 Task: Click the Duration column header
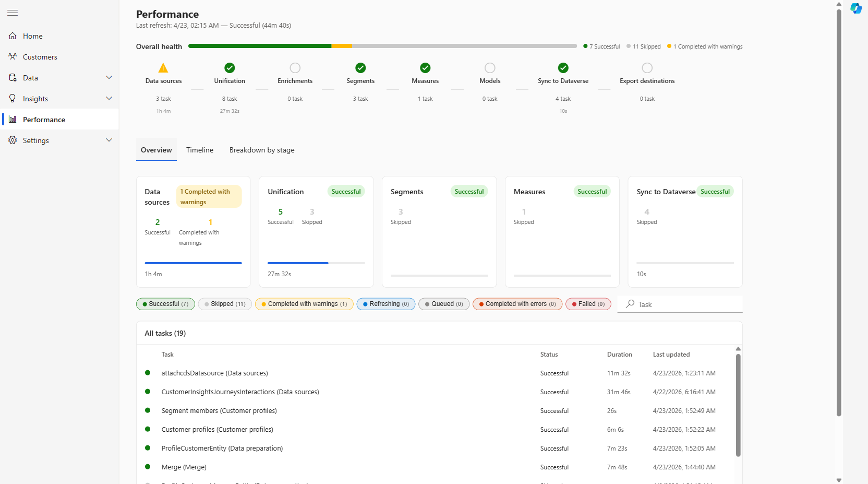(x=620, y=355)
